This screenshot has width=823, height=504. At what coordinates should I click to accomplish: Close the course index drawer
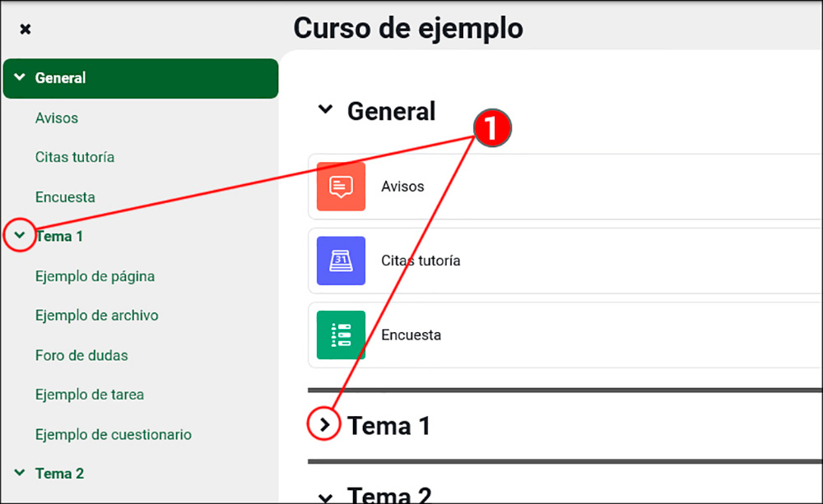(26, 30)
